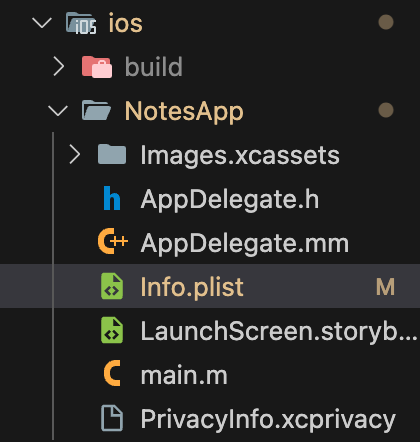Click the blank file icon for PrivacyInfo.xcprivacy

(112, 418)
